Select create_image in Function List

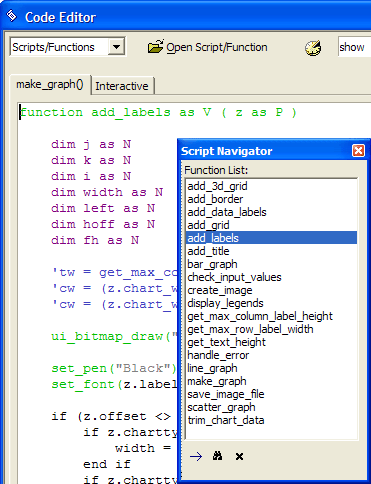tap(271, 290)
